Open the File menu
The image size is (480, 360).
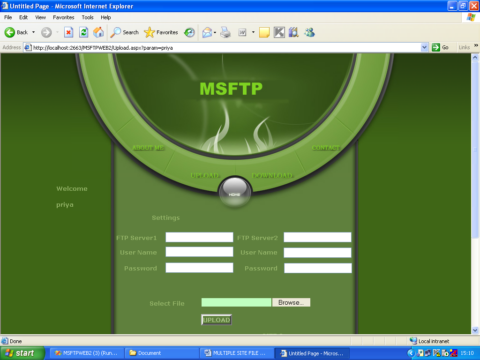pyautogui.click(x=8, y=17)
